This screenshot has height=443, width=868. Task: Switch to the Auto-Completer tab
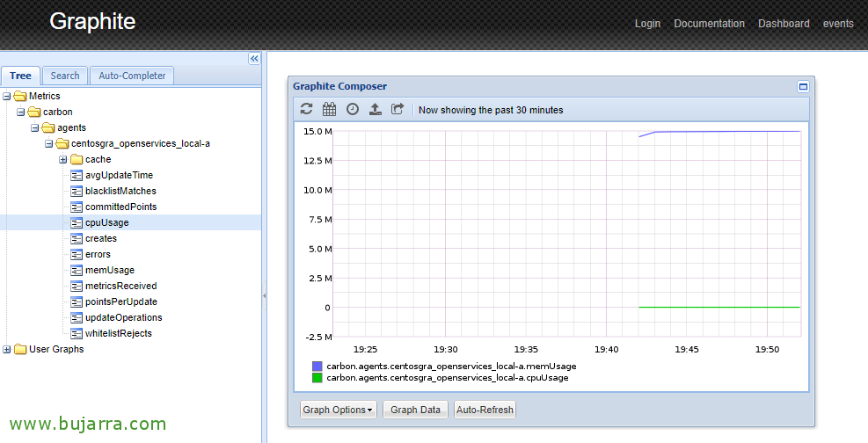pos(132,76)
